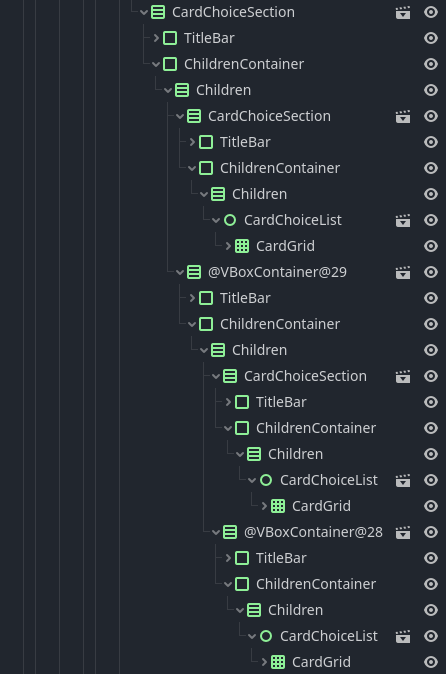The image size is (446, 674).
Task: Open scene icon of @VBoxContainer@29
Action: click(403, 273)
